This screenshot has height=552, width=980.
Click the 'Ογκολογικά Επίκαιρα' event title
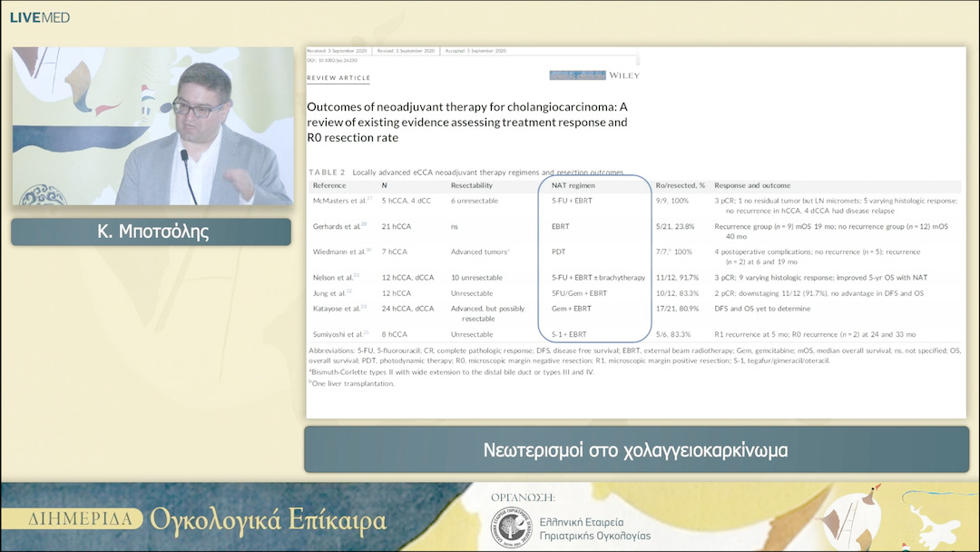[x=268, y=520]
